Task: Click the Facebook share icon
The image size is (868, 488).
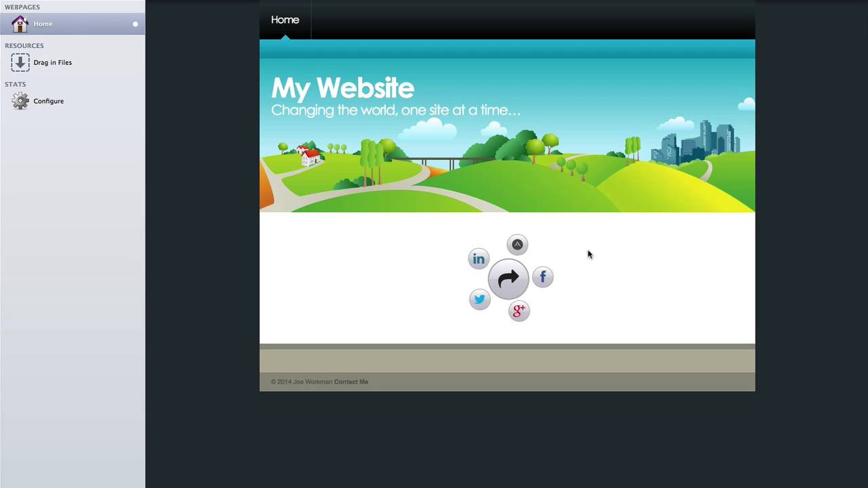Action: [x=542, y=277]
